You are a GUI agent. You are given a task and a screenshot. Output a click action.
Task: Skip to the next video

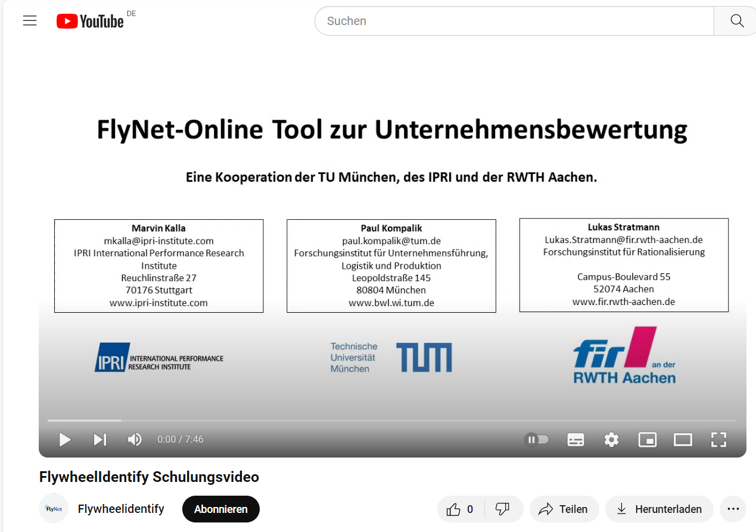99,439
